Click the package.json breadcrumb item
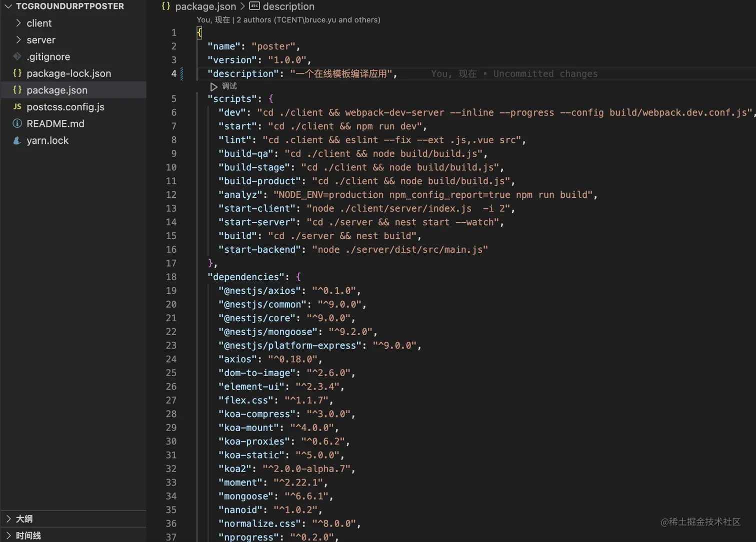756x542 pixels. tap(205, 6)
